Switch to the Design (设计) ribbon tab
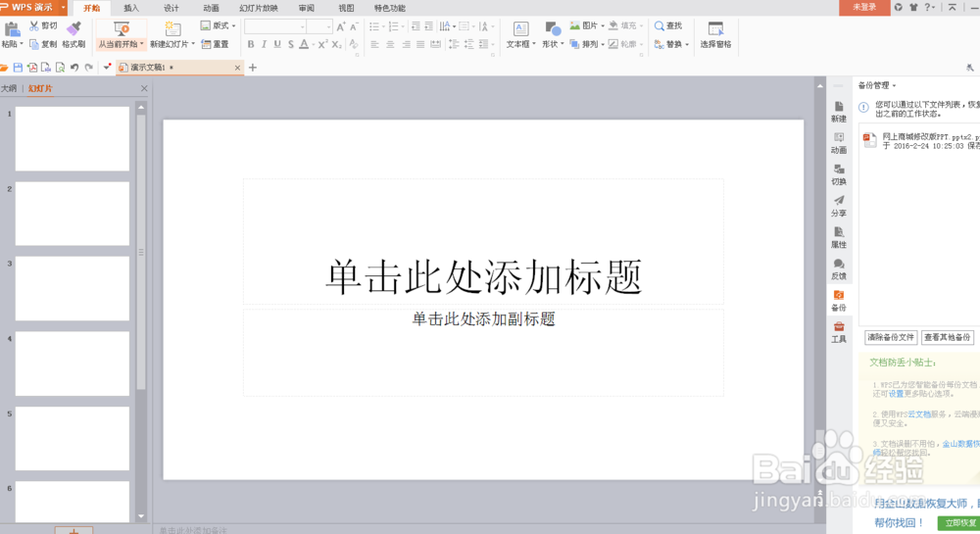Screen dimensions: 980x534 [x=171, y=8]
